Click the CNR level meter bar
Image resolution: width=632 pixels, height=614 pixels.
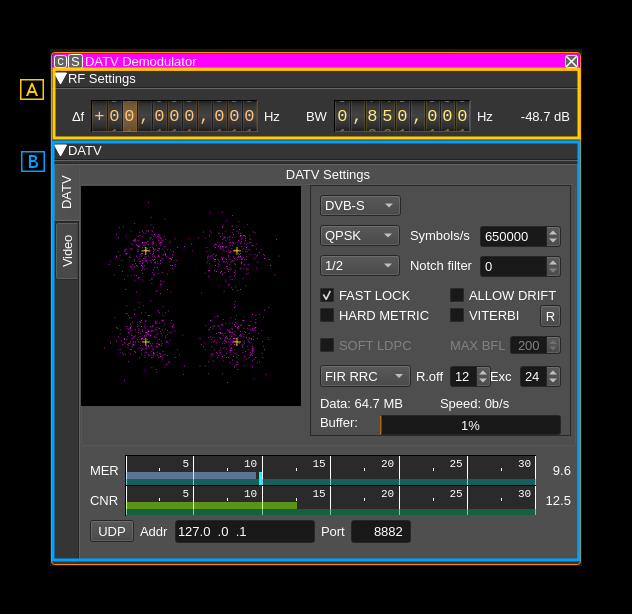[331, 500]
